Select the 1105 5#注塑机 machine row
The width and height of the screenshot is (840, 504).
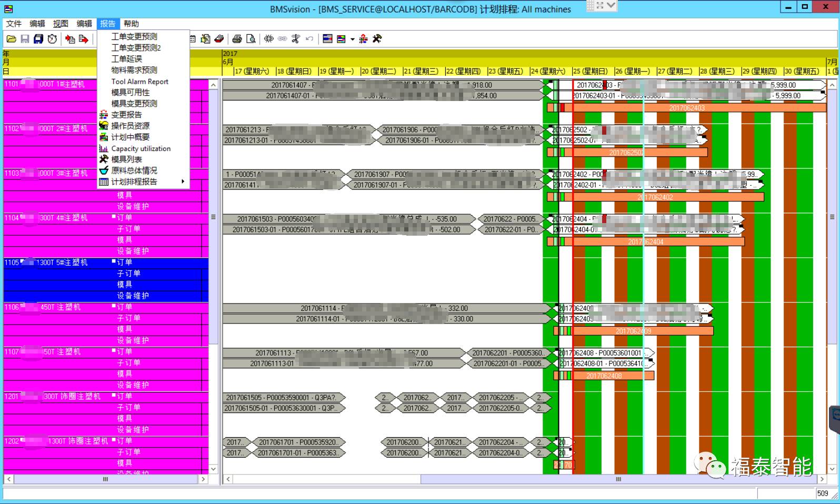click(x=58, y=263)
